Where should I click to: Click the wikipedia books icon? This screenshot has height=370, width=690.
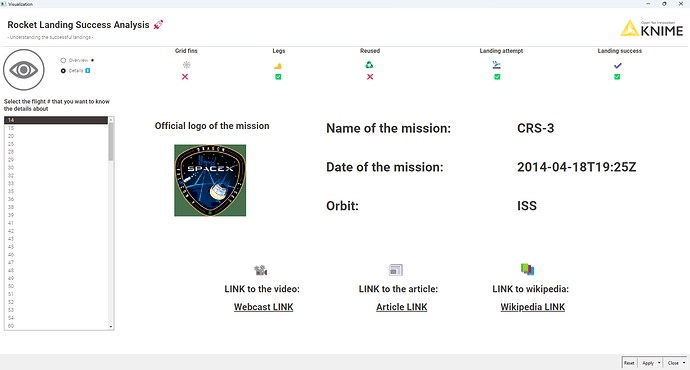[527, 269]
